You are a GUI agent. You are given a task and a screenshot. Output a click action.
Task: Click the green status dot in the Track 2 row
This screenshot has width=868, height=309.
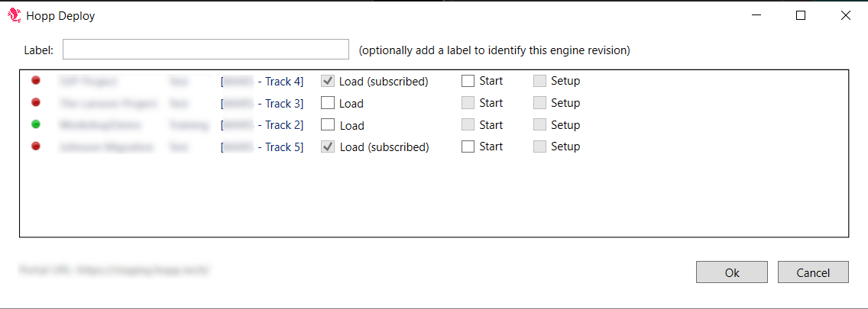(x=36, y=124)
